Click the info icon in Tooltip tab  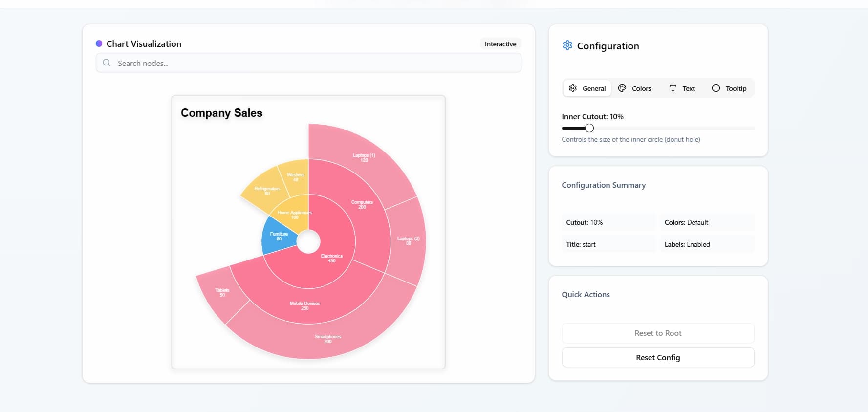coord(716,88)
